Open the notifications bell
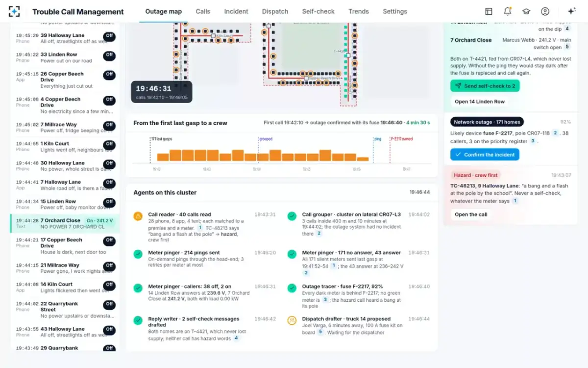This screenshot has width=588, height=368. pyautogui.click(x=507, y=11)
